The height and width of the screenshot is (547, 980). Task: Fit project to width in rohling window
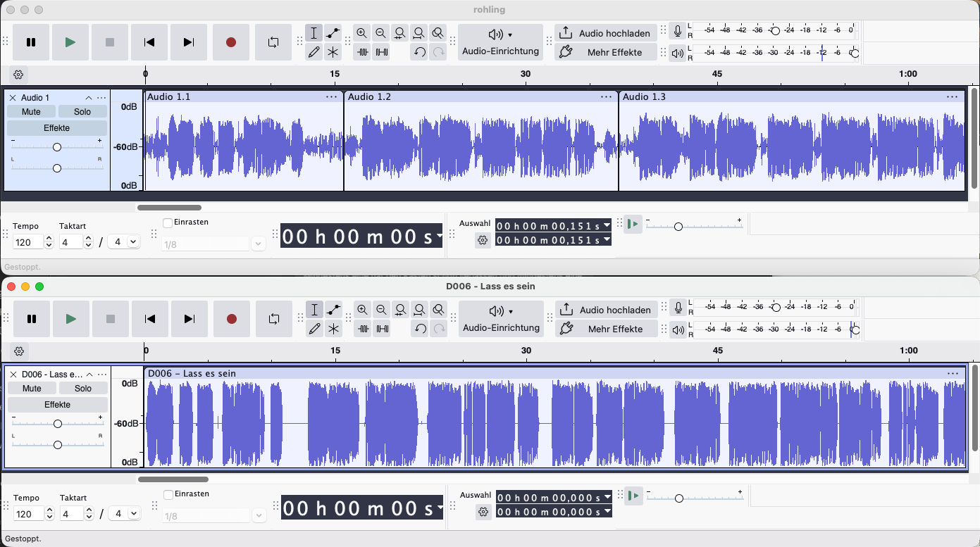pos(419,33)
